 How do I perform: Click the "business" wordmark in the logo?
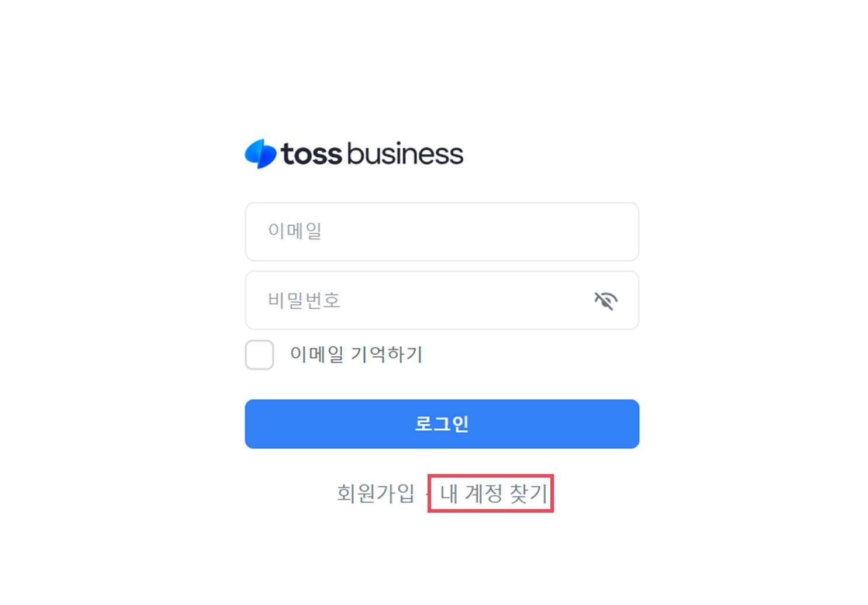405,154
